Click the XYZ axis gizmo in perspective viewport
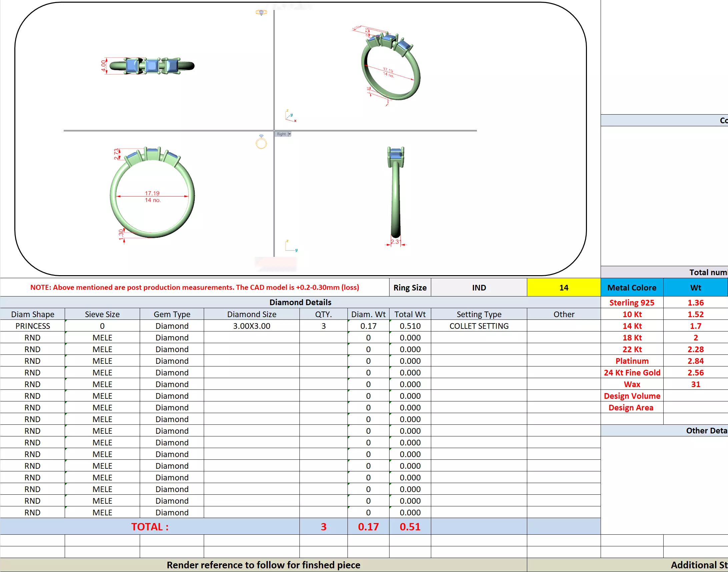 [x=290, y=116]
